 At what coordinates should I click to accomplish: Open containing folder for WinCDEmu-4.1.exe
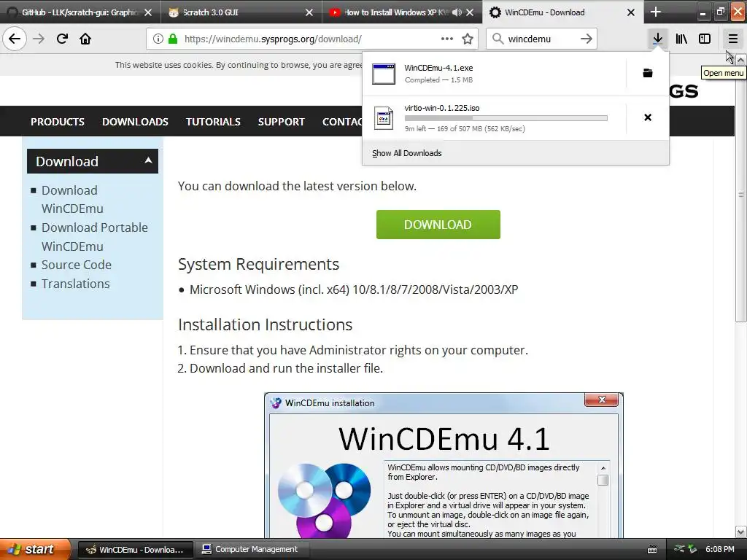pos(648,73)
